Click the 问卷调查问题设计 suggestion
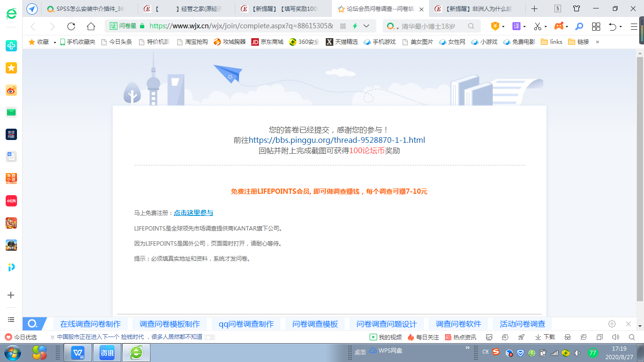The width and height of the screenshot is (644, 362). pos(387,324)
